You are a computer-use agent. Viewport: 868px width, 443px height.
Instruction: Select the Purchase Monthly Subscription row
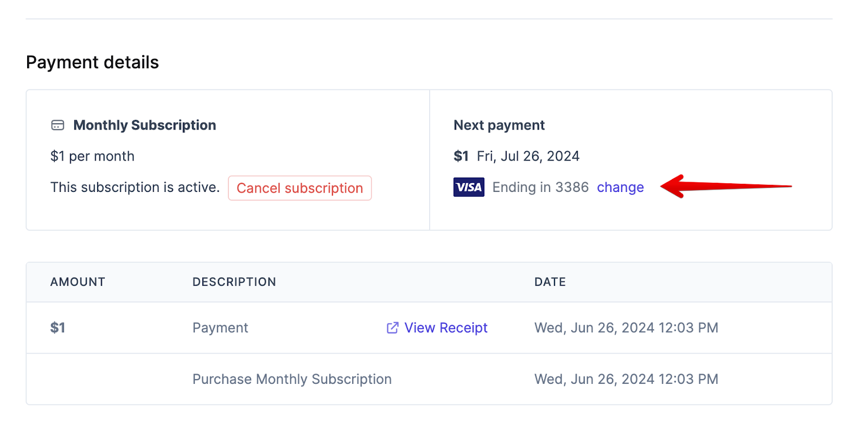click(x=291, y=379)
